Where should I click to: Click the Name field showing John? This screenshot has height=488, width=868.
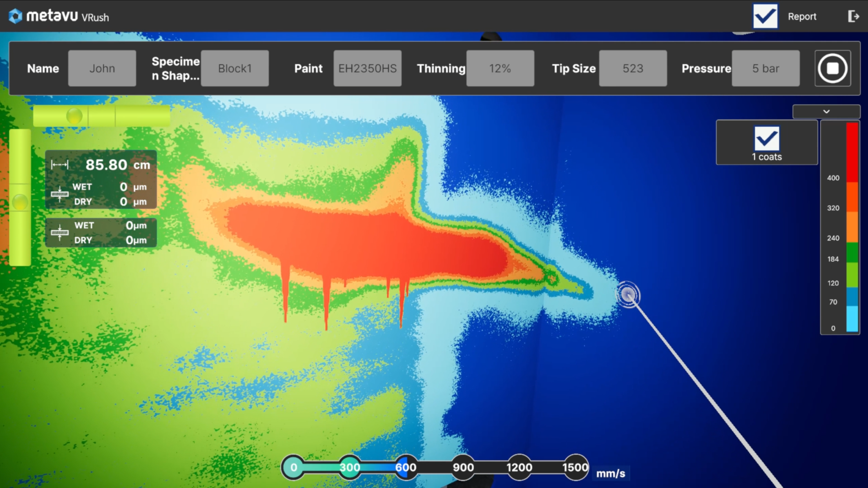(x=102, y=68)
